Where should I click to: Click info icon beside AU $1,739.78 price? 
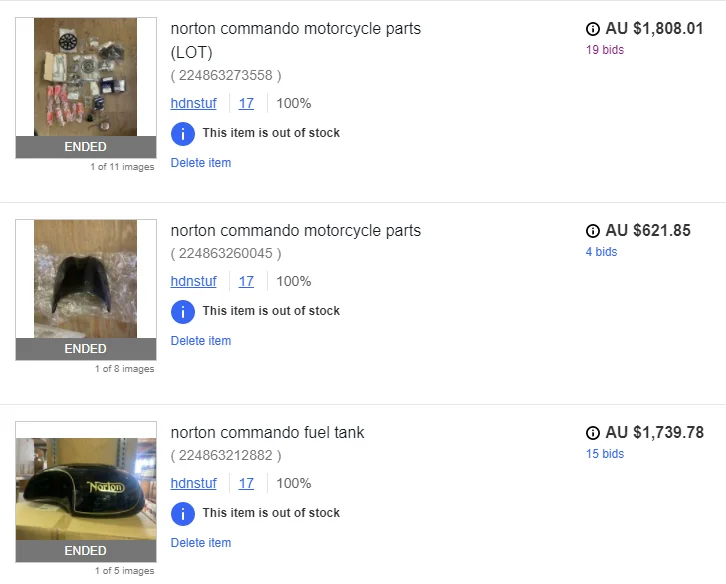point(593,433)
